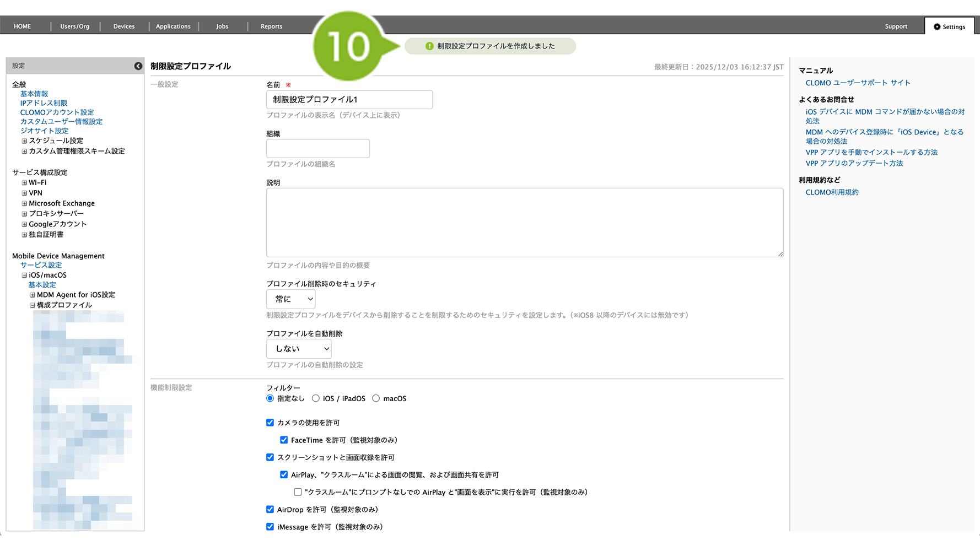This screenshot has height=551, width=980.
Task: Expand the Wi-Fi tree node icon
Action: coord(24,183)
